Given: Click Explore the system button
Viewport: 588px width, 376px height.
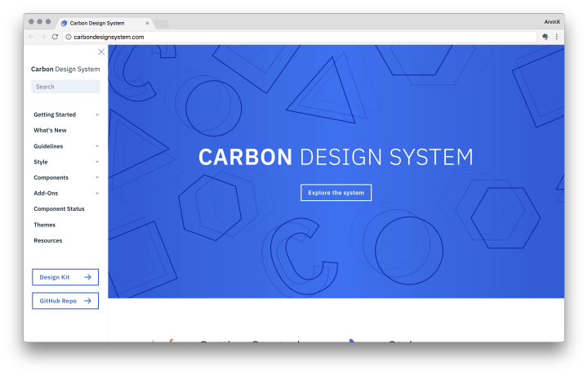Looking at the screenshot, I should tap(336, 193).
